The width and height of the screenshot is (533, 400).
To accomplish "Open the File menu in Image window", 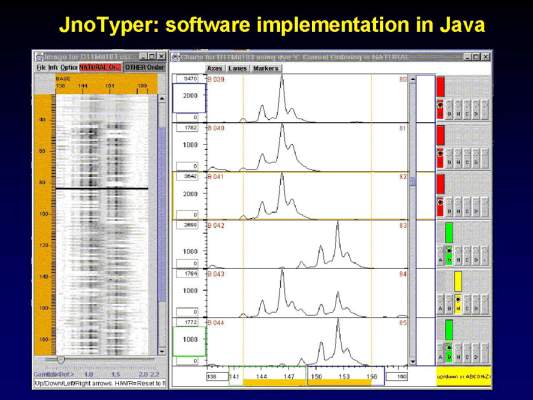I will click(x=41, y=67).
